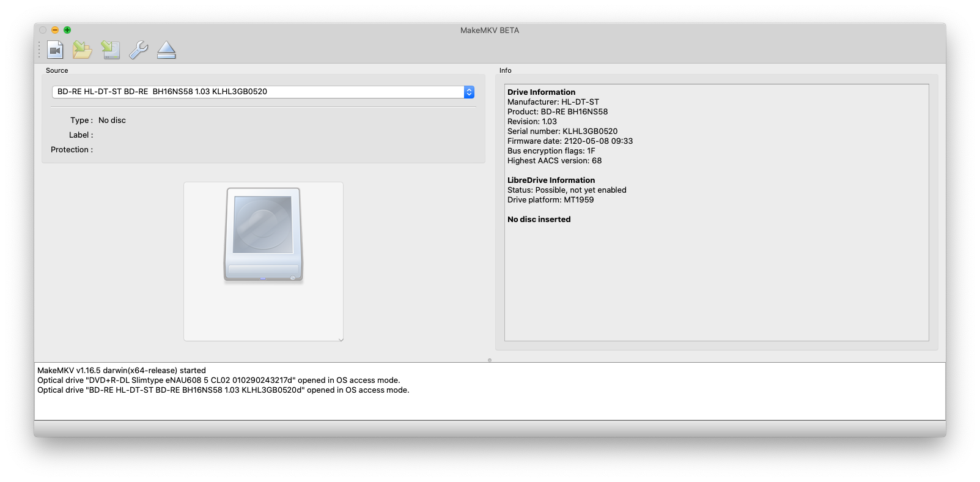The image size is (980, 482).
Task: Click the 'Info' panel label
Action: pyautogui.click(x=505, y=71)
